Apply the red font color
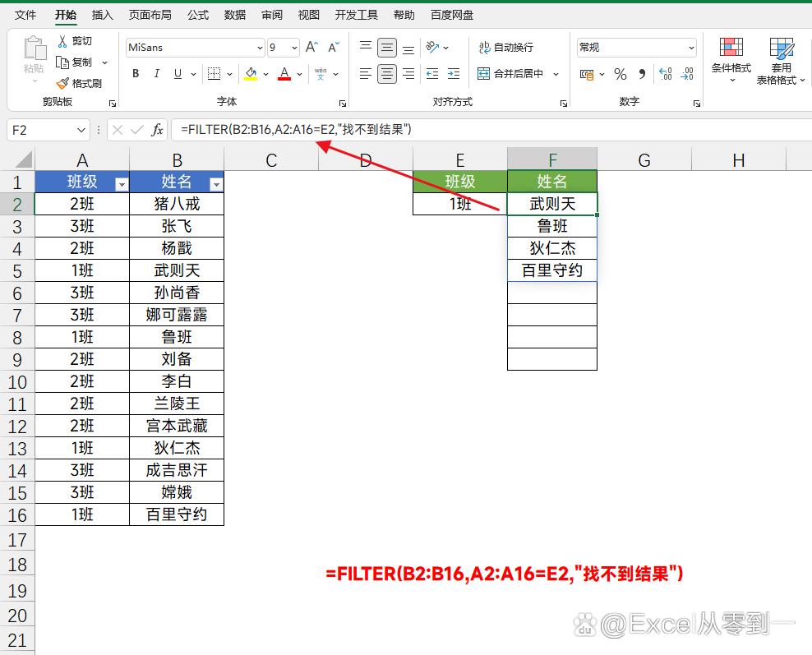 point(284,74)
